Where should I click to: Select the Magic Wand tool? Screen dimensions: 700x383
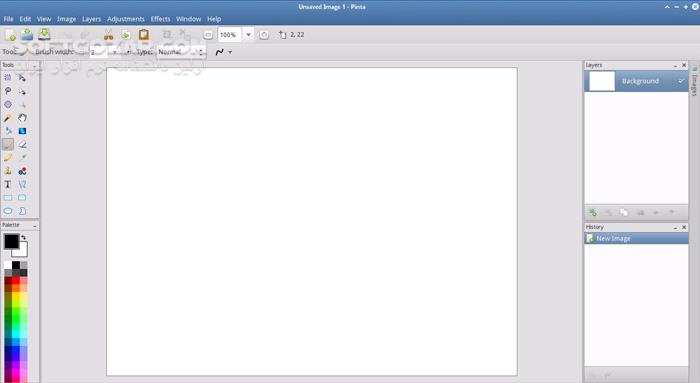point(8,118)
